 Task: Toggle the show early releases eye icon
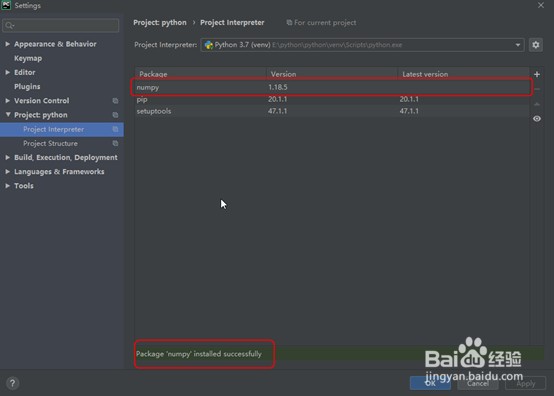537,119
